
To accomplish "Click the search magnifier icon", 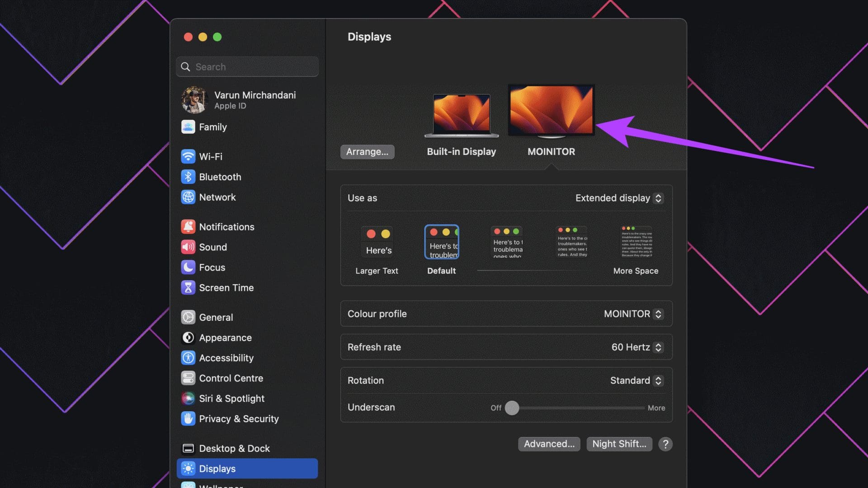I will [x=185, y=67].
